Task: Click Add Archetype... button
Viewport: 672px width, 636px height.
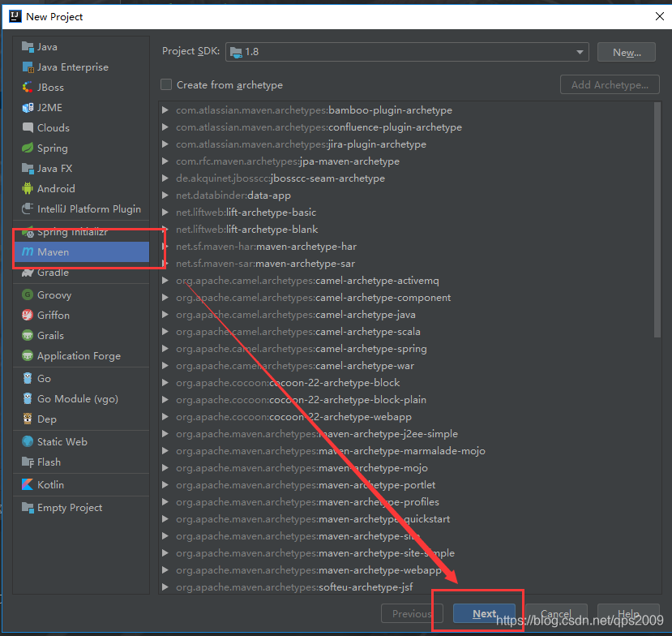Action: tap(610, 85)
